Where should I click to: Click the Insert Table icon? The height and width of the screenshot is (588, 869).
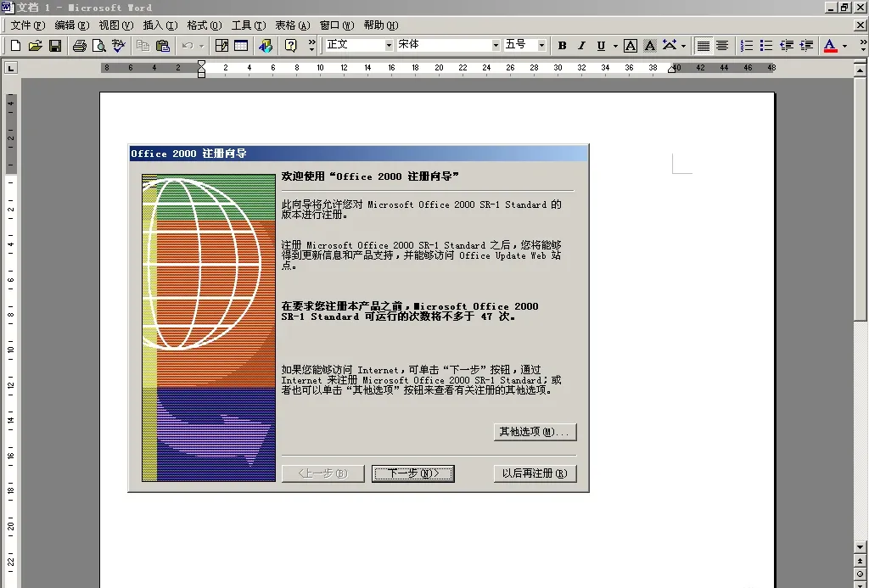(241, 46)
